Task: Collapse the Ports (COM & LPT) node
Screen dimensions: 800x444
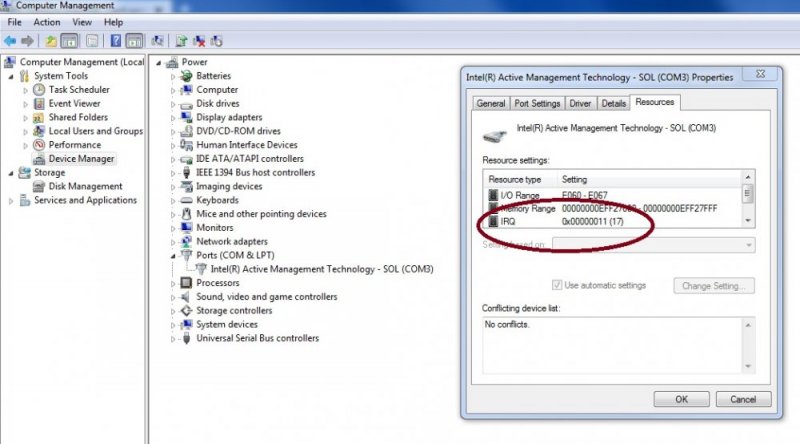Action: (x=174, y=255)
